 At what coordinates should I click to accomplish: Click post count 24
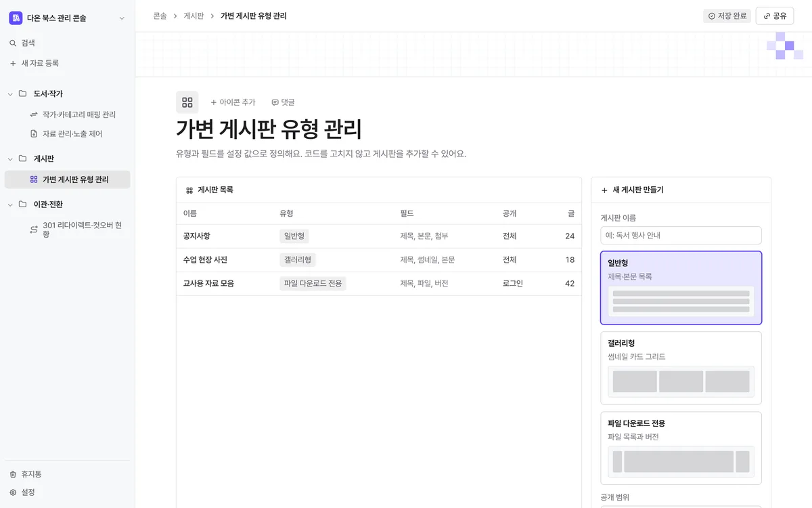point(570,236)
